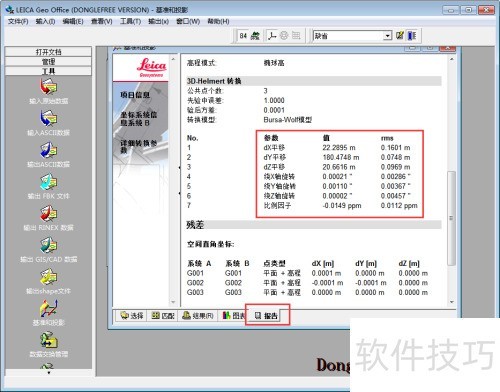
Task: Switch to the 报告 tab
Action: [x=266, y=315]
